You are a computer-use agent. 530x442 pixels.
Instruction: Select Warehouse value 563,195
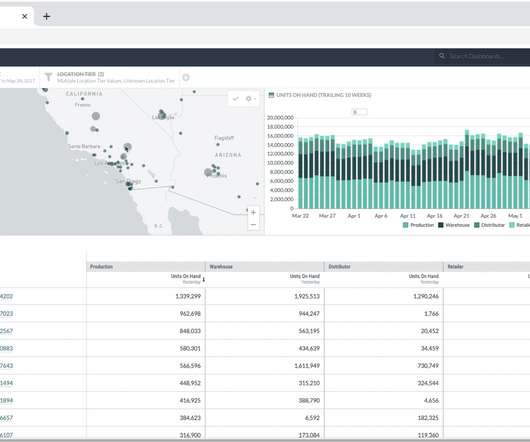pyautogui.click(x=309, y=331)
